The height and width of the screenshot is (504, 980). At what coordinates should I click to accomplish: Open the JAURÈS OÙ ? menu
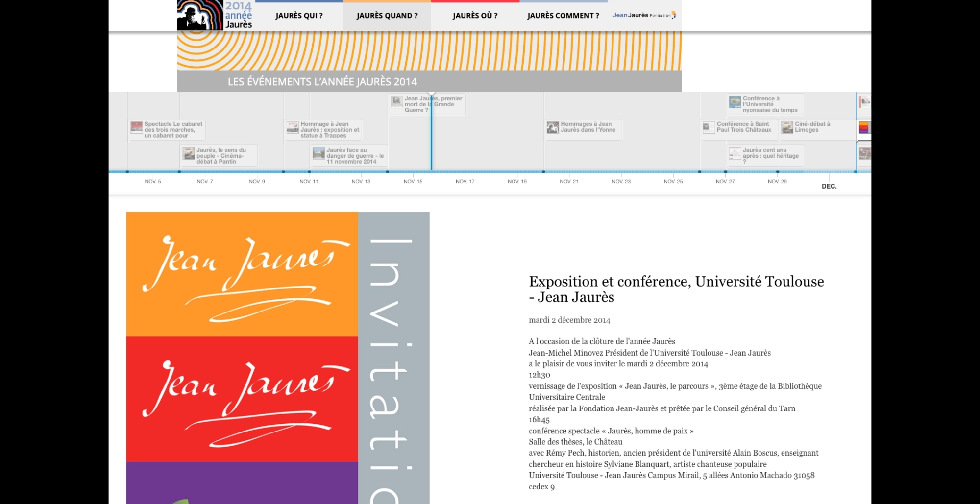(475, 16)
